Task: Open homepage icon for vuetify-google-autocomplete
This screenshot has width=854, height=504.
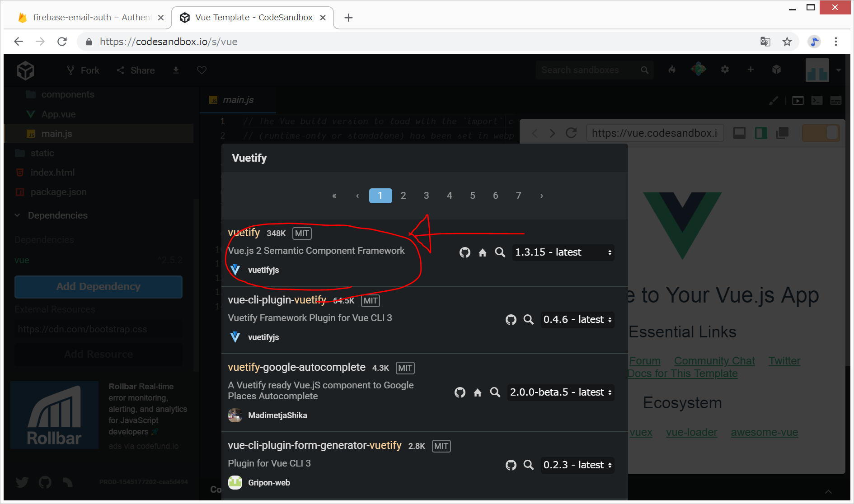Action: (x=478, y=392)
